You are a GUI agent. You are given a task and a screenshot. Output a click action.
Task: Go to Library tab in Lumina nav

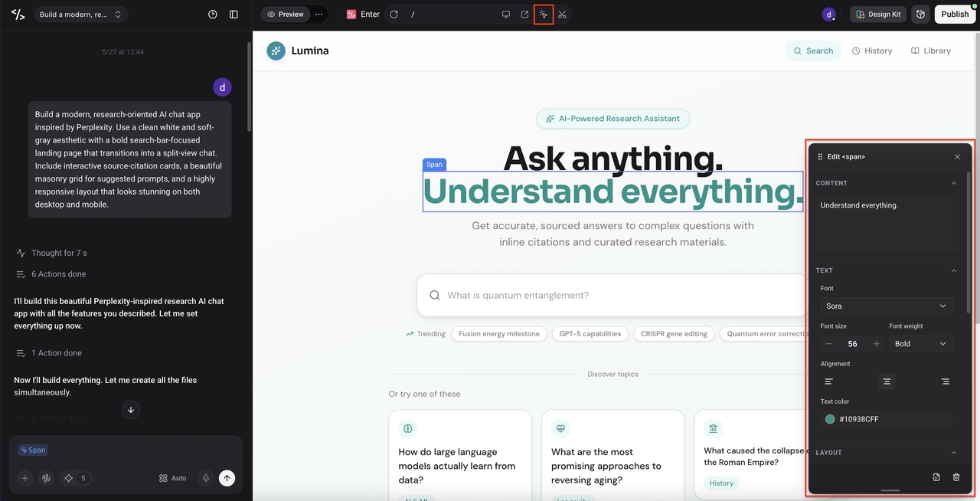click(931, 51)
